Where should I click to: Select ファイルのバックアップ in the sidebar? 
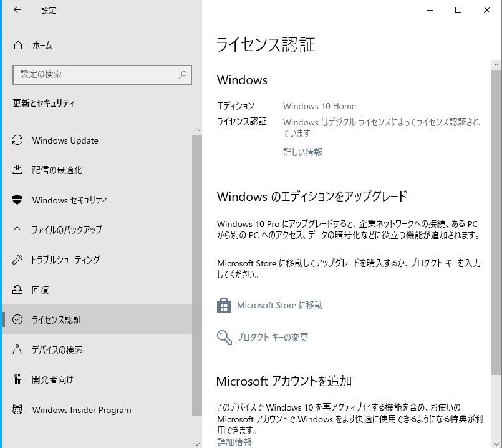tap(97, 230)
